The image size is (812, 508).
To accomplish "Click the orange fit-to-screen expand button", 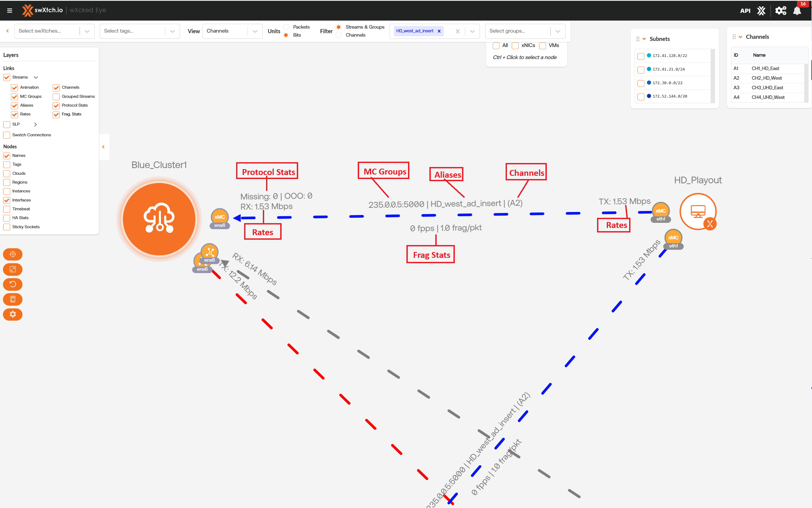I will click(x=13, y=269).
